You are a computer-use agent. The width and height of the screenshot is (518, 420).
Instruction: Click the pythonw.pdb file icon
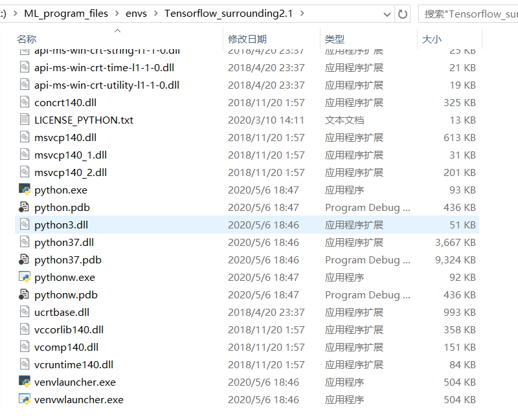point(24,294)
